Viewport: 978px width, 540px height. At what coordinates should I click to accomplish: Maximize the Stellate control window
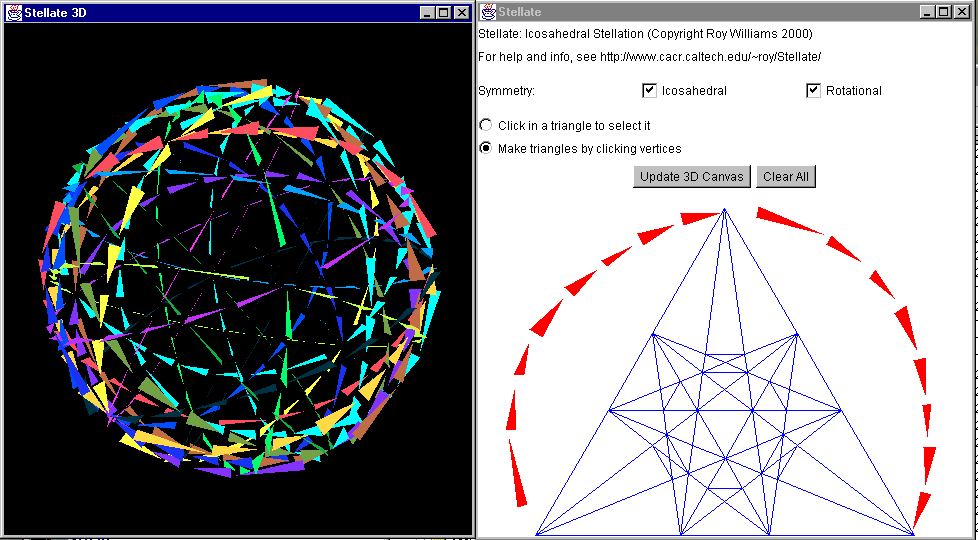(x=943, y=12)
